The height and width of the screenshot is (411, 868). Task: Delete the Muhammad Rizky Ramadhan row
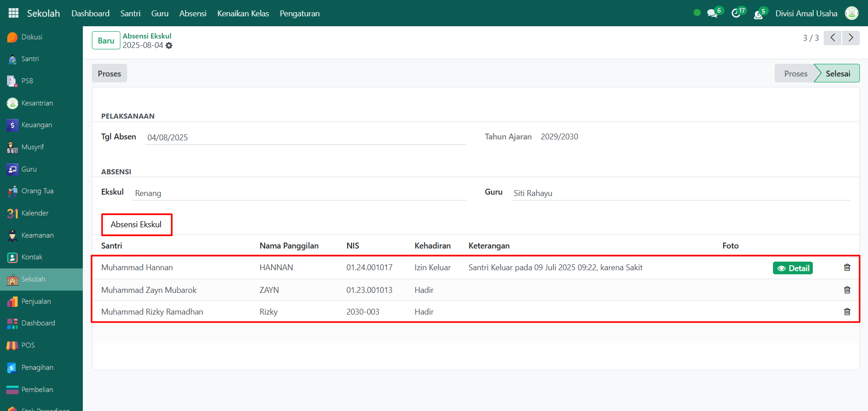tap(847, 312)
